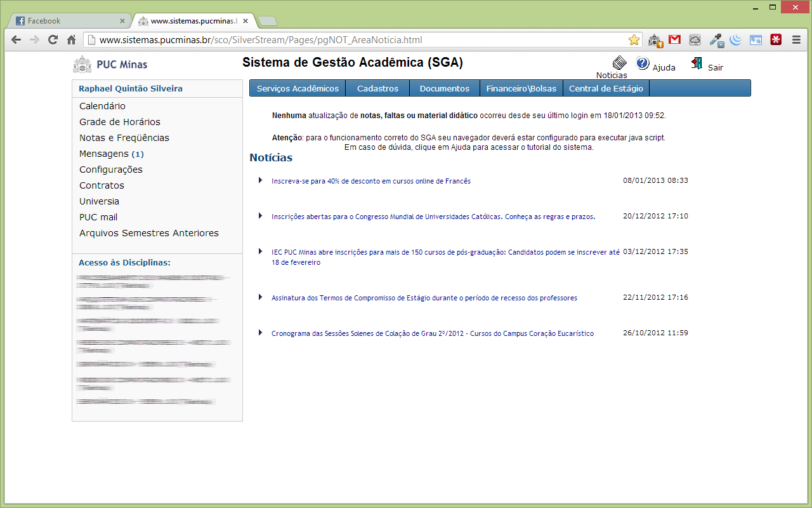The width and height of the screenshot is (812, 508).
Task: Click the Notícias heading
Action: pos(271,157)
